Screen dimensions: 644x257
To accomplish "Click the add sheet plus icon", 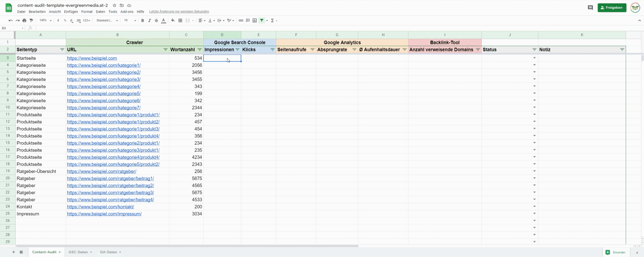I will click(14, 252).
